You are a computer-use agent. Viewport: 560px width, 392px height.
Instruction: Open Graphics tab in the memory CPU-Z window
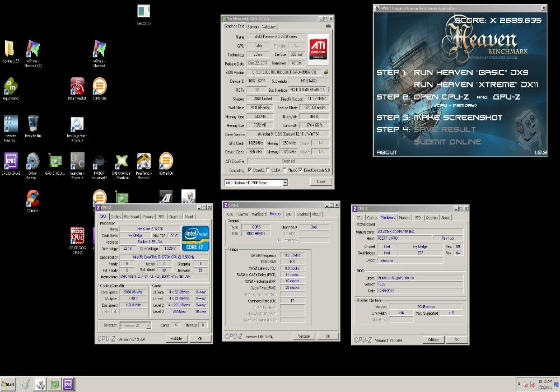pos(302,214)
